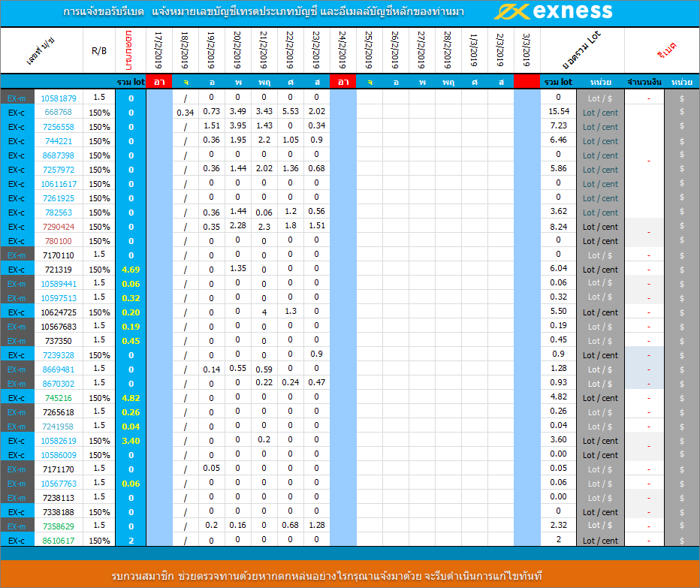Image resolution: width=700 pixels, height=588 pixels.
Task: Click account number 10567763
Action: click(59, 484)
